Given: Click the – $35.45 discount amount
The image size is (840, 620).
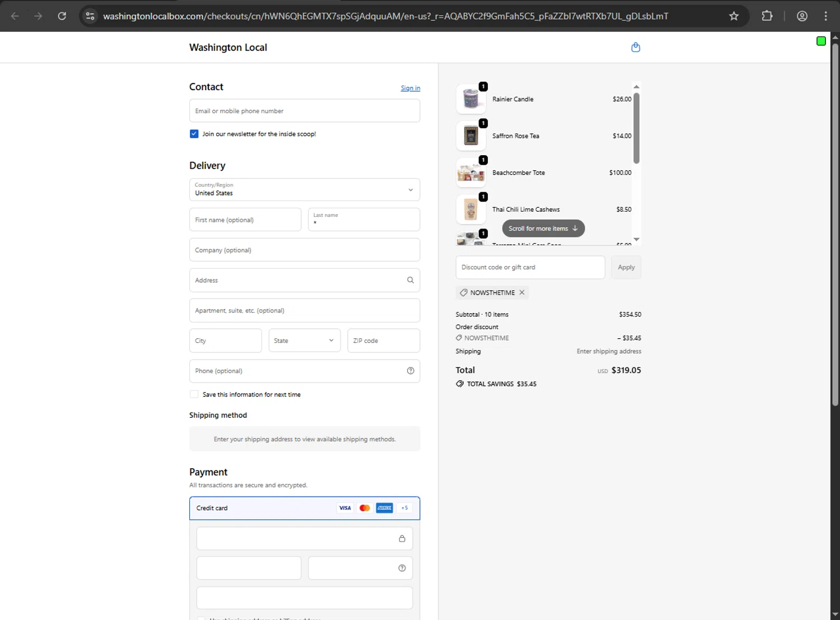Looking at the screenshot, I should (x=629, y=338).
